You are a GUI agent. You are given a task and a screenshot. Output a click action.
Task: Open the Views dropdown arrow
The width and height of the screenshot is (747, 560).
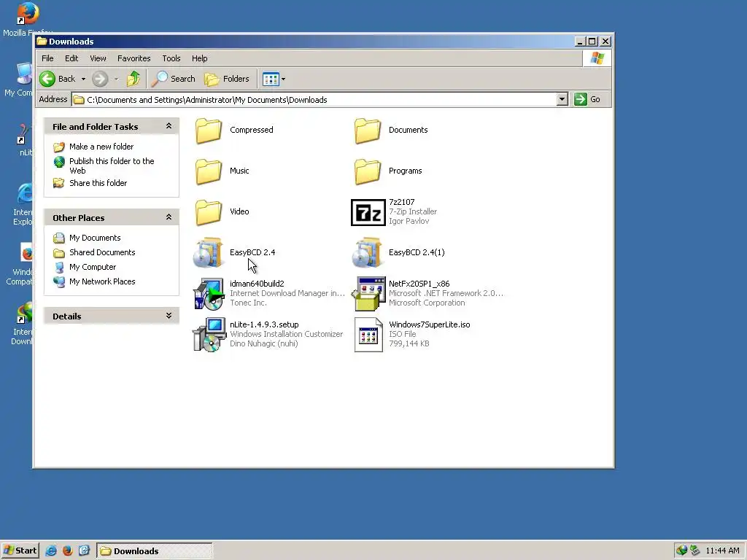284,79
